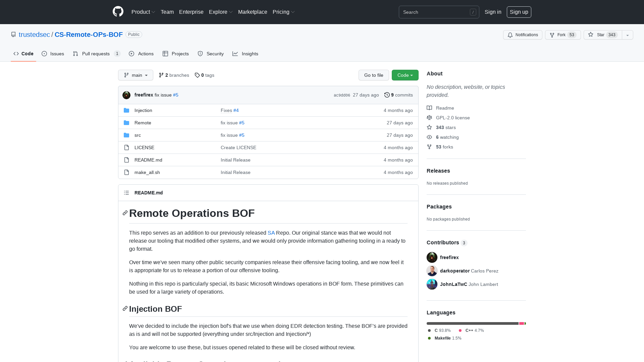Click JohnLaTwC contributor avatar

(x=432, y=284)
